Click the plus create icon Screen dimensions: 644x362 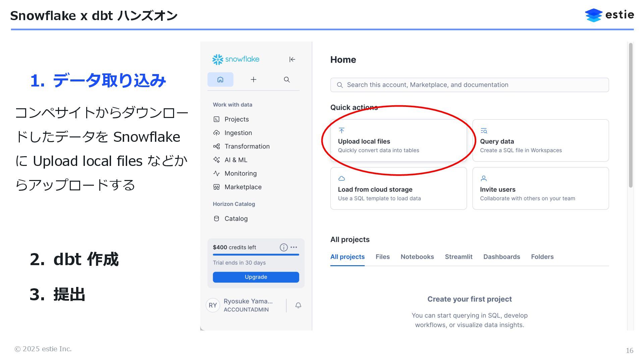pos(254,79)
